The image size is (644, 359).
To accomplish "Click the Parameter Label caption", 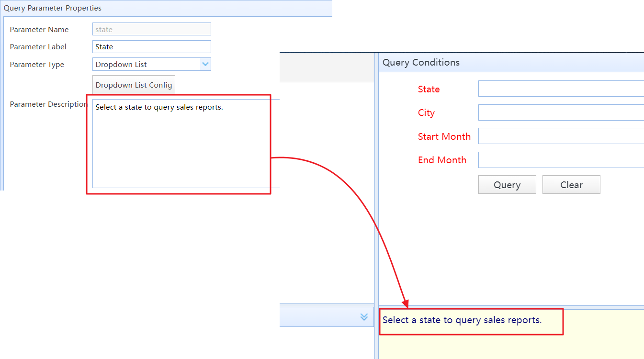I will 38,47.
